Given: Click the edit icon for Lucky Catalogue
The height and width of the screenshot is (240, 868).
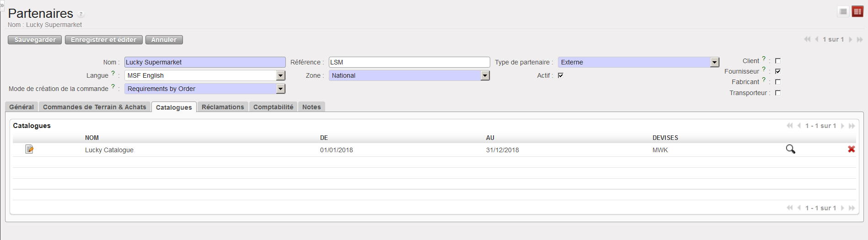Looking at the screenshot, I should click(x=29, y=149).
